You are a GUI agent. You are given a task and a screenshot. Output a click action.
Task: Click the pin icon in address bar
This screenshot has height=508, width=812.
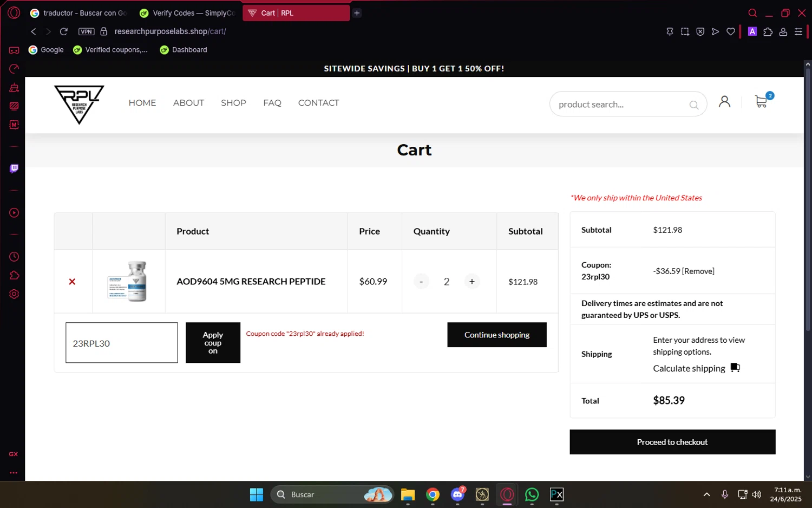670,32
